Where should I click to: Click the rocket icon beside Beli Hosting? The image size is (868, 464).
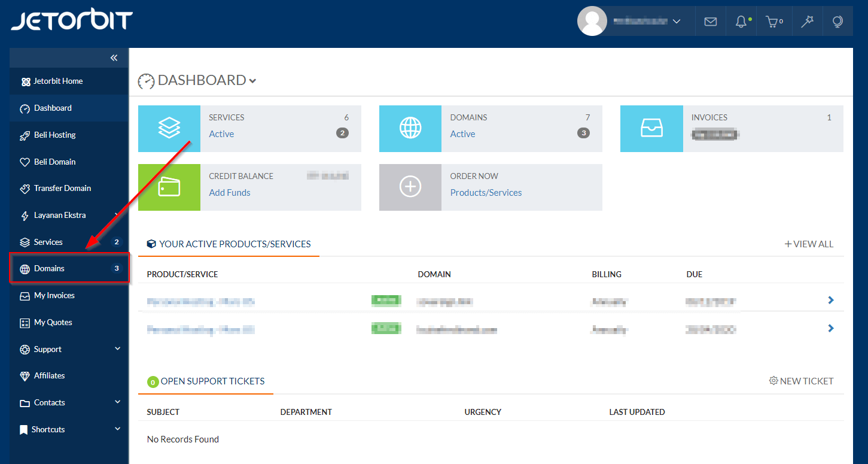point(25,135)
